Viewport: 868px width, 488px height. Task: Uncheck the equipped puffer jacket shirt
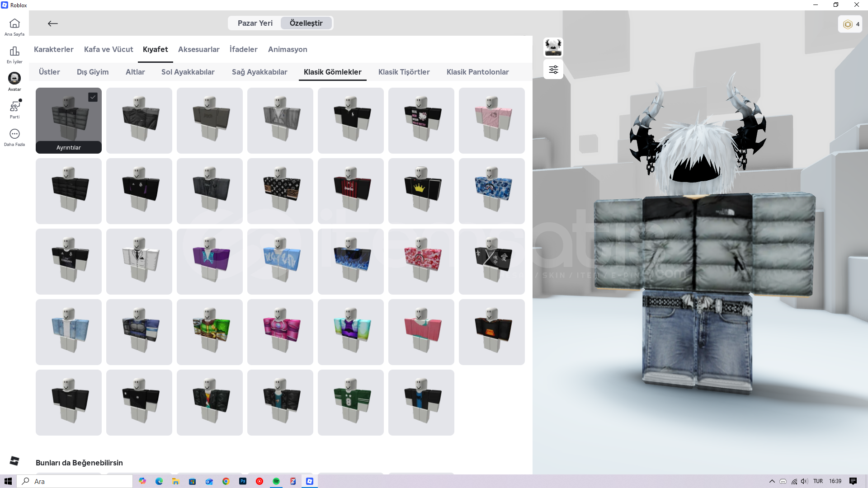pyautogui.click(x=93, y=97)
